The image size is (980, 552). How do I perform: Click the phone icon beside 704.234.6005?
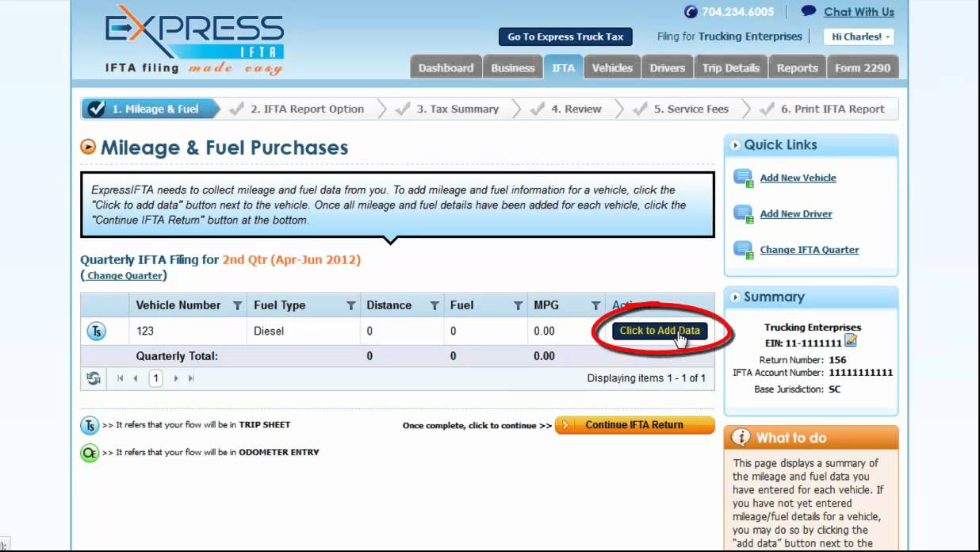(691, 12)
